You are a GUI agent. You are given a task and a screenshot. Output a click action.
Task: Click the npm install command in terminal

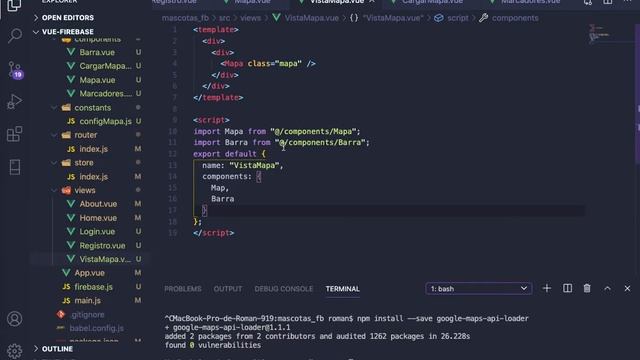tap(443, 318)
